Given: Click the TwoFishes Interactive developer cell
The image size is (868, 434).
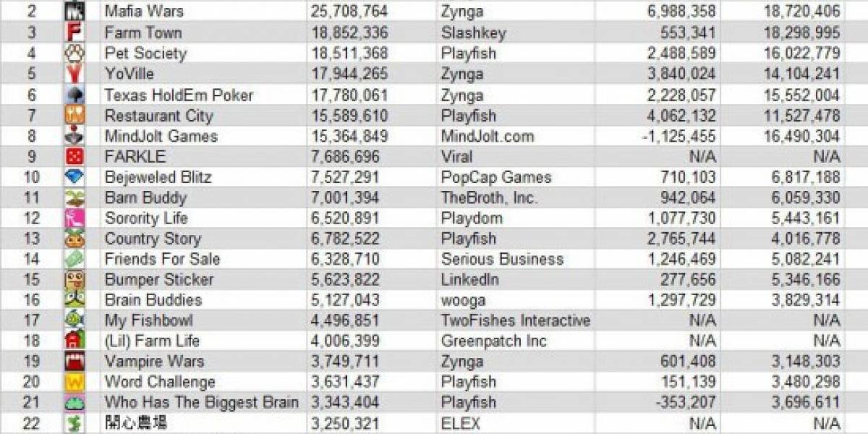Looking at the screenshot, I should click(516, 320).
